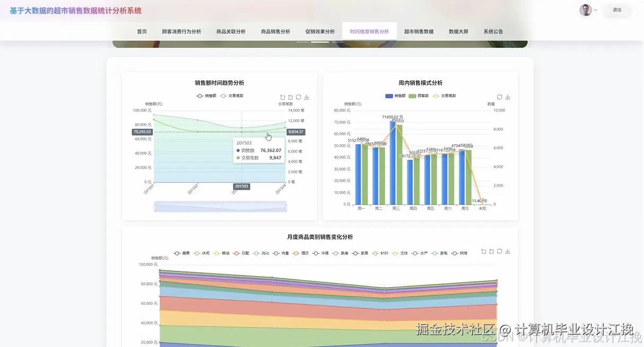Click the system title 基于大数据的超市销售数据统计分析系统
This screenshot has height=347, width=644.
point(75,11)
